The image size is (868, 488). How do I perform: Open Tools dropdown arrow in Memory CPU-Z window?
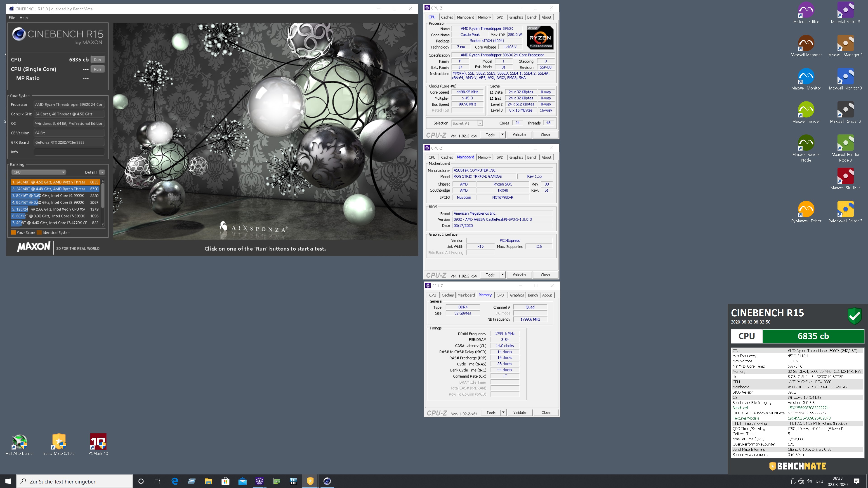pyautogui.click(x=503, y=413)
